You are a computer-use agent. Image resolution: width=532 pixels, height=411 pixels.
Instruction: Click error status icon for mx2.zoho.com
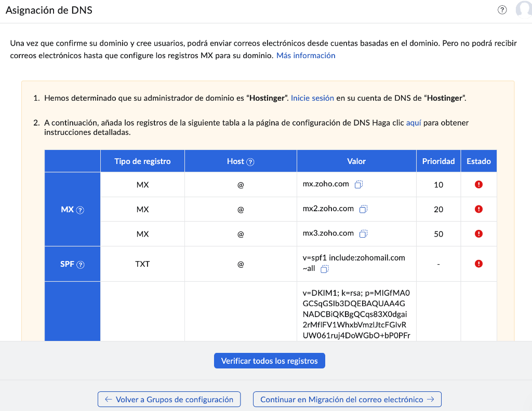point(478,209)
